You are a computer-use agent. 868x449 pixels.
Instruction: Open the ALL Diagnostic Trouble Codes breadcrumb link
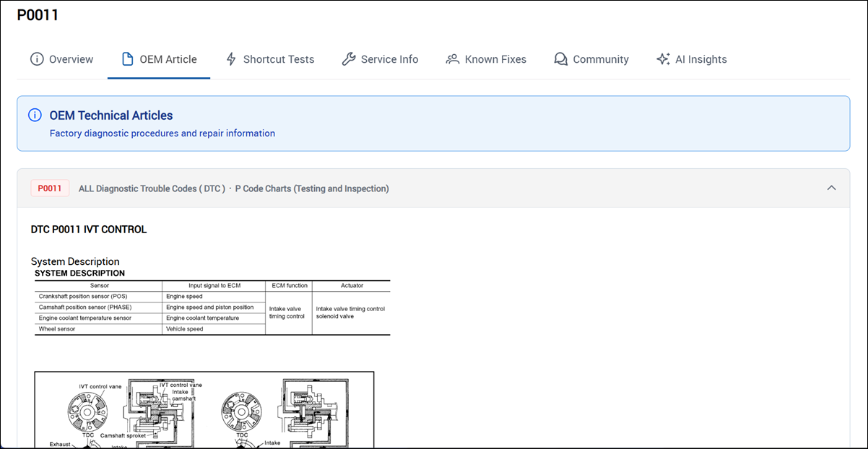coord(150,188)
